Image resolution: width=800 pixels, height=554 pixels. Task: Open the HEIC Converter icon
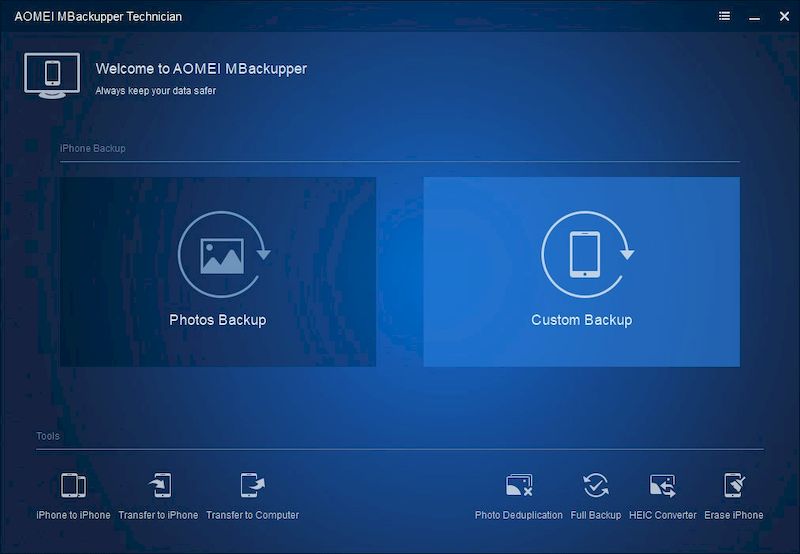pos(662,485)
